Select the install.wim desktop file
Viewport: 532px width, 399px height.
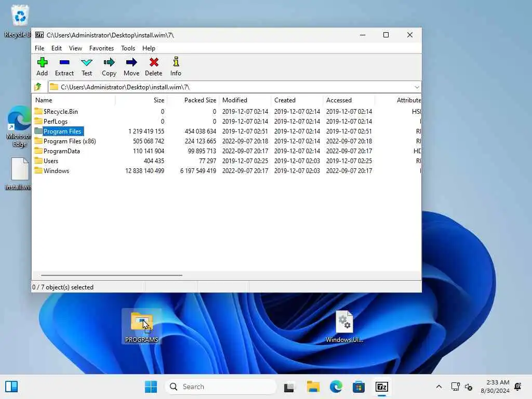click(x=19, y=174)
